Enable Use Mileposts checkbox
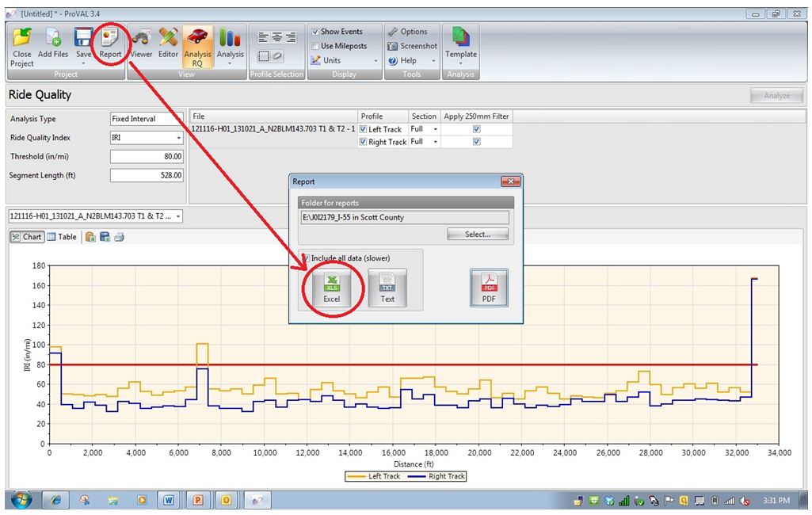Viewport: 812px width, 515px height. point(315,46)
